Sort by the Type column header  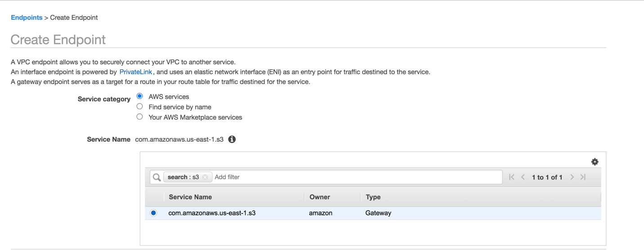coord(373,197)
